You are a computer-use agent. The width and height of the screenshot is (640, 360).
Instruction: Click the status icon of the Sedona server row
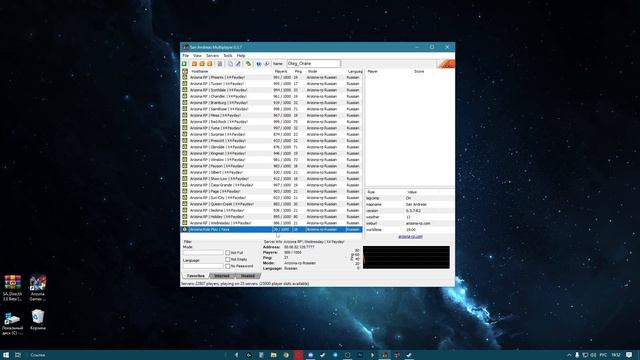point(185,210)
